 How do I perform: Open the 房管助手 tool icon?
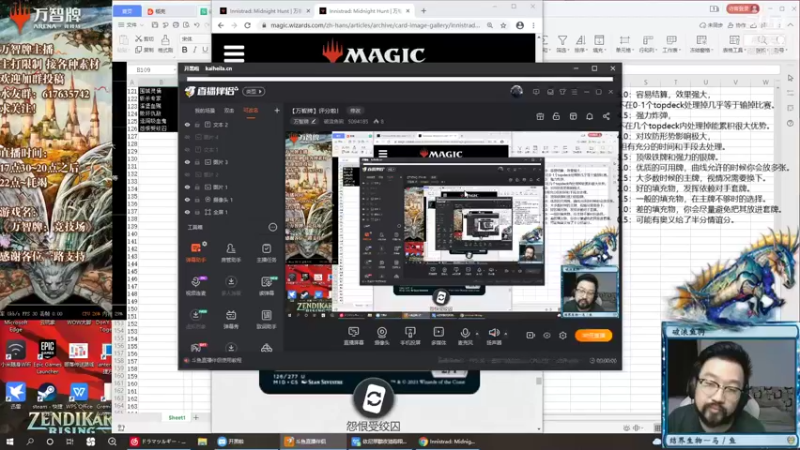coord(231,252)
